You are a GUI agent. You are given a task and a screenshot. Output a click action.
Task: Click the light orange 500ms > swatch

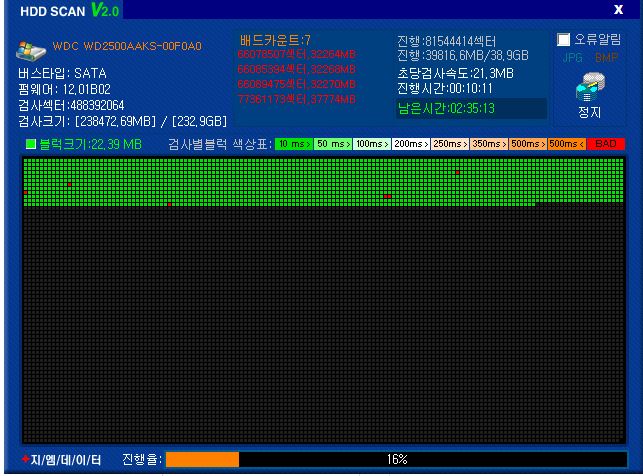click(x=527, y=144)
